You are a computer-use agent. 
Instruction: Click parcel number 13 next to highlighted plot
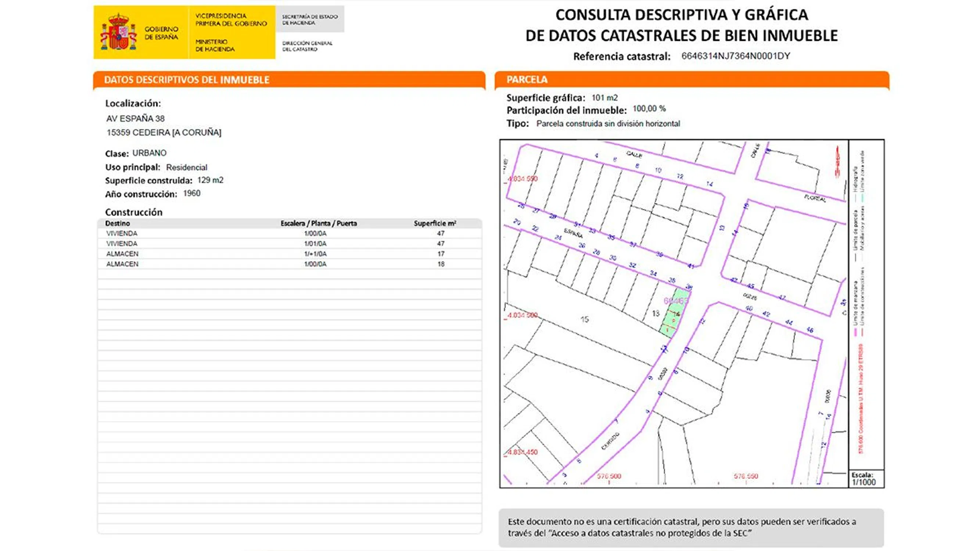(656, 313)
